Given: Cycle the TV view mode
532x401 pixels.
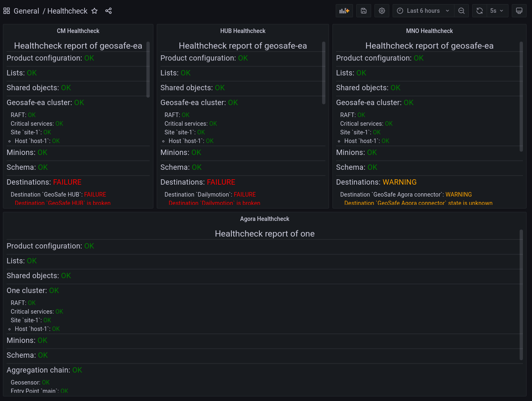Looking at the screenshot, I should tap(519, 11).
